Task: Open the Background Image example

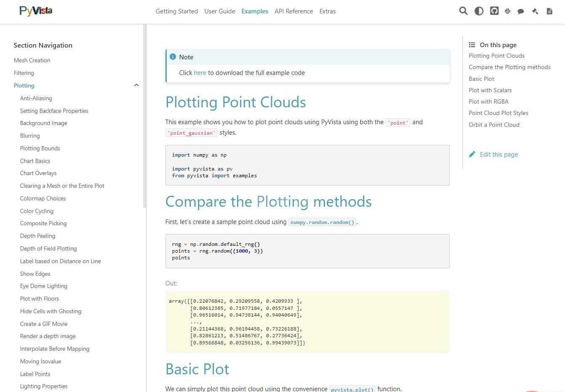Action: (x=44, y=123)
